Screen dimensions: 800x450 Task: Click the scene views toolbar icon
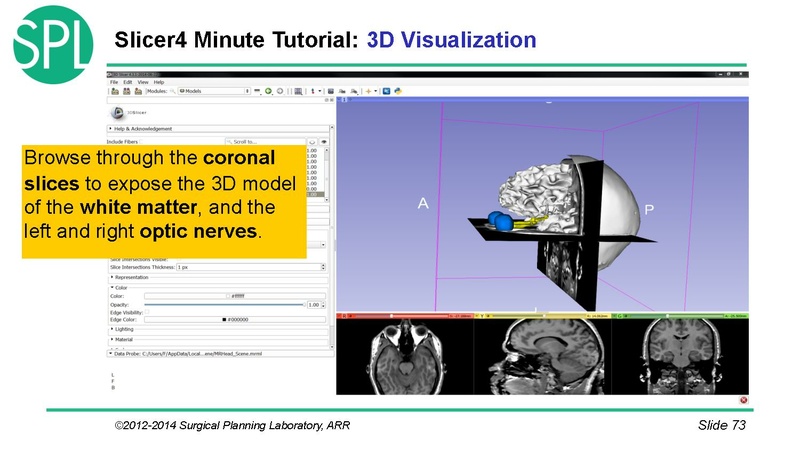point(342,91)
